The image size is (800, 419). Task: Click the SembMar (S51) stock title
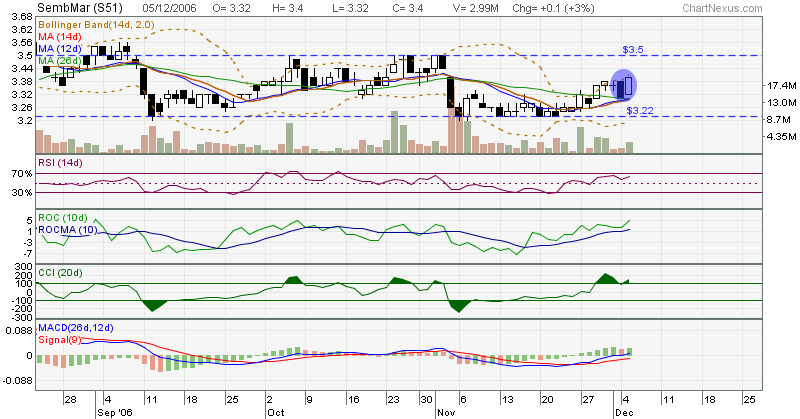[80, 8]
